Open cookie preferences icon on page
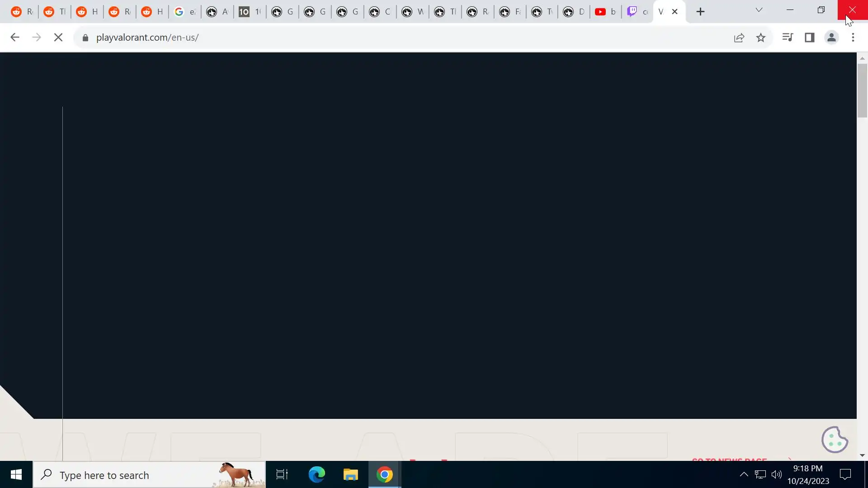The image size is (868, 488). pos(835,439)
